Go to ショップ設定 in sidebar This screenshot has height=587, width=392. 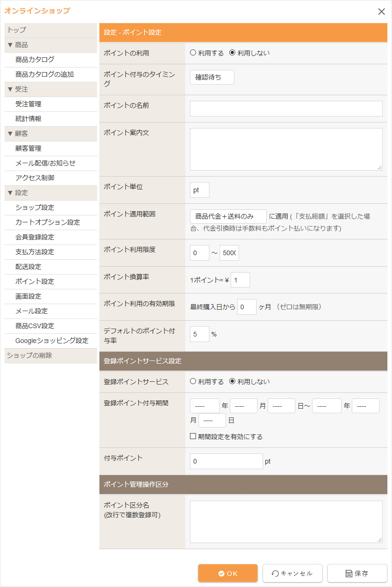(x=35, y=208)
